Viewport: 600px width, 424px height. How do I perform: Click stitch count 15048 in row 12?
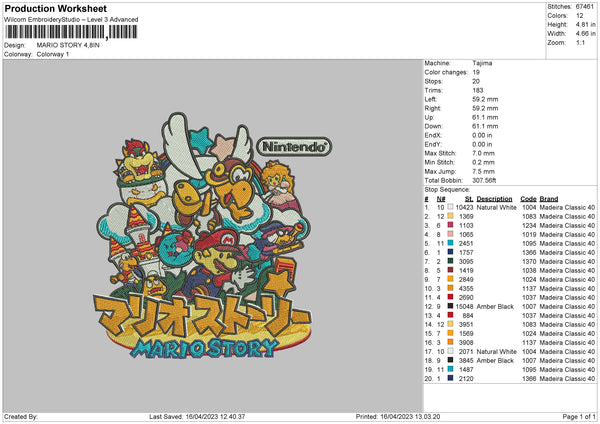tap(464, 307)
